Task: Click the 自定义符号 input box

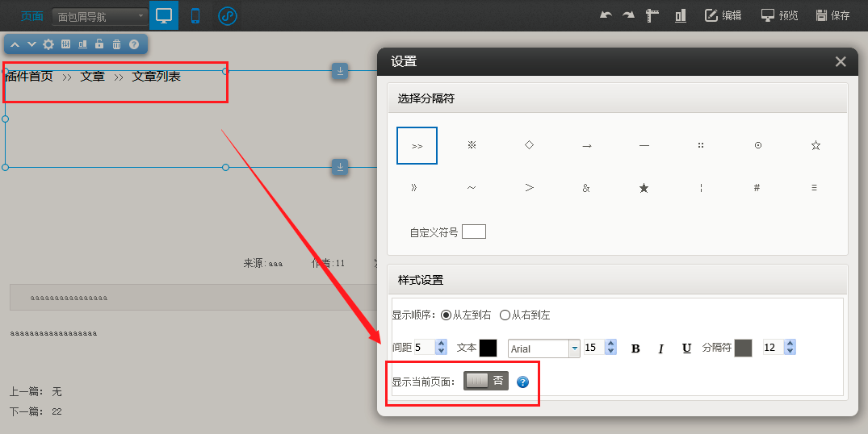Action: (474, 232)
